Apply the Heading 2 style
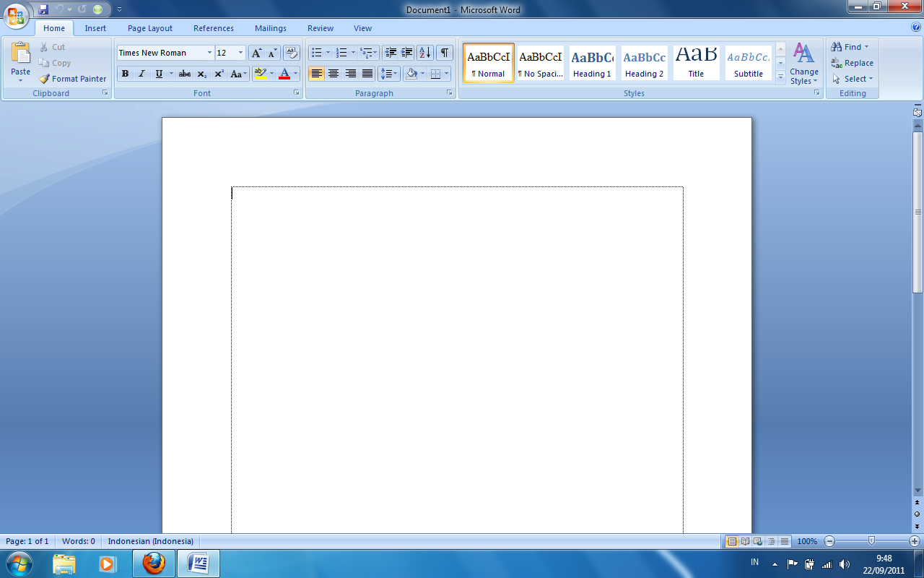Image resolution: width=924 pixels, height=578 pixels. pyautogui.click(x=644, y=63)
